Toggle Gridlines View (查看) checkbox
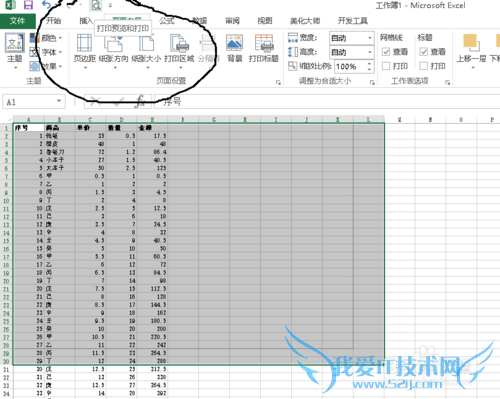Viewport: 500px width, 399px height. click(x=386, y=52)
